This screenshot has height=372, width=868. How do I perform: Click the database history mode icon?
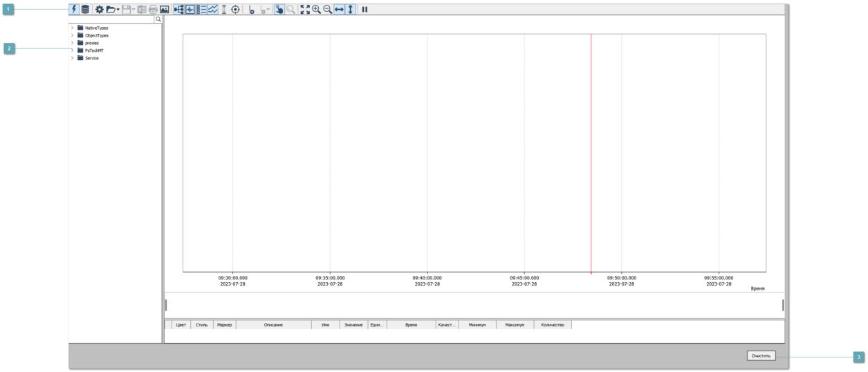(x=85, y=10)
